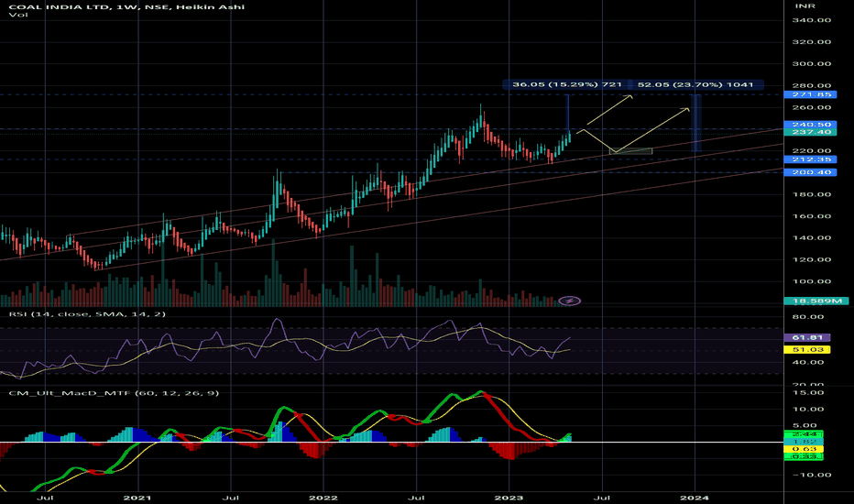The image size is (854, 504).
Task: Click the 212.35 price level label
Action: coord(810,159)
